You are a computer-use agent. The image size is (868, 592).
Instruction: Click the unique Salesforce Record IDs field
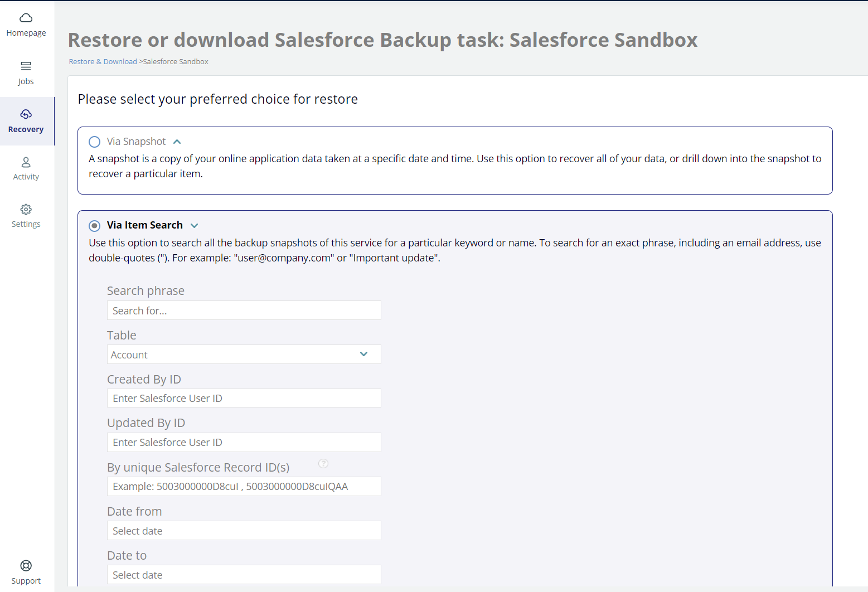coord(244,486)
